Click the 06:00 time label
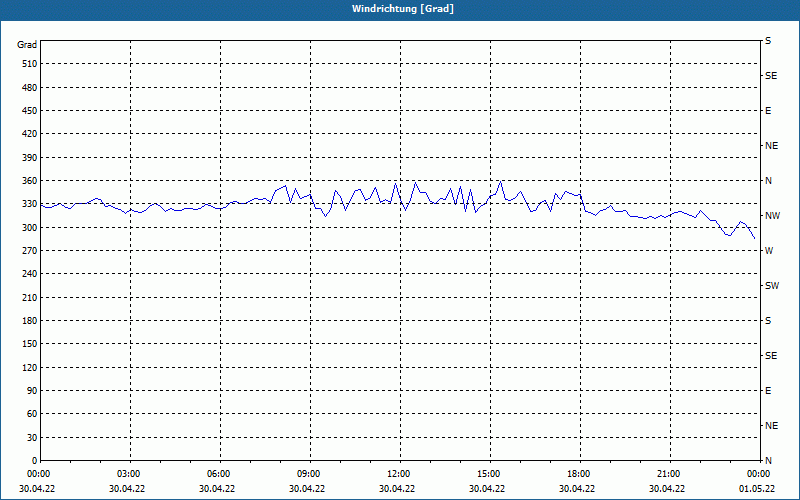The width and height of the screenshot is (800, 500). point(218,474)
